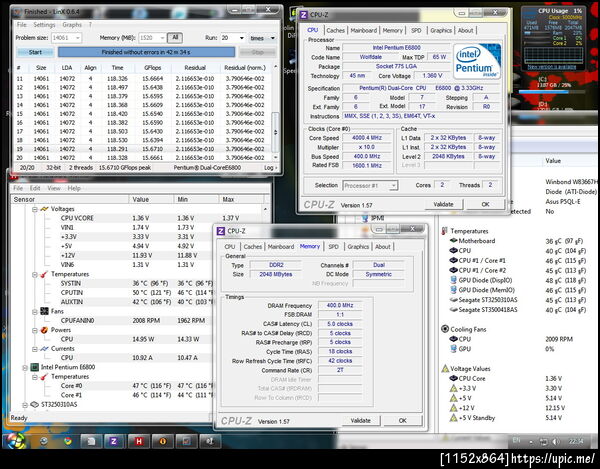This screenshot has height=469, width=600.
Task: Click the Currents icon in HWMonitor tree
Action: pyautogui.click(x=44, y=348)
